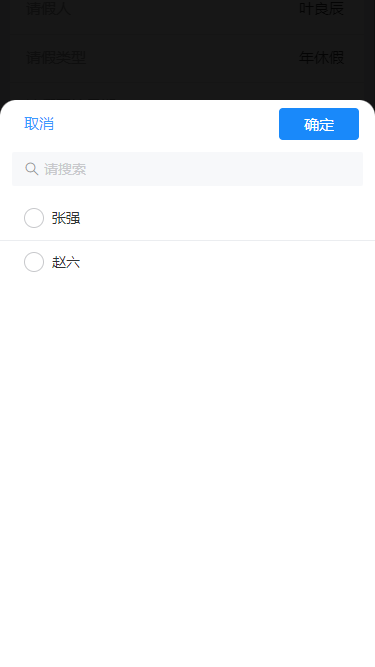The height and width of the screenshot is (667, 375).
Task: Click the dimmed 请假人 row label
Action: tap(48, 9)
